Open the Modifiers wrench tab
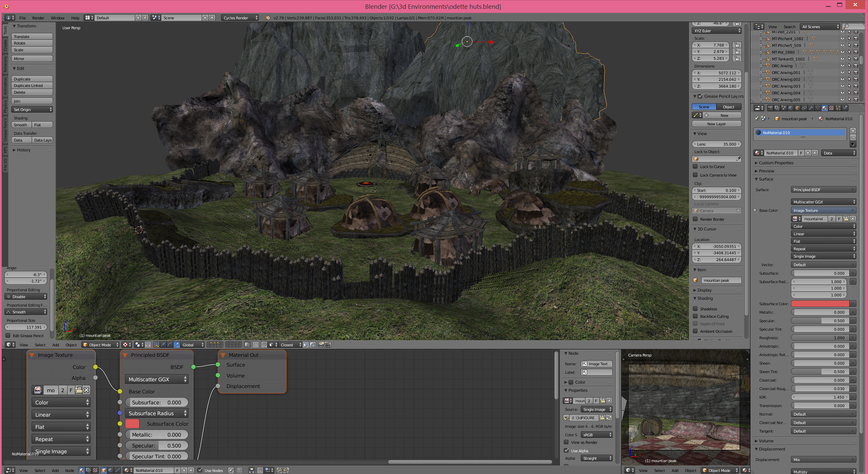This screenshot has width=868, height=474. (x=811, y=108)
